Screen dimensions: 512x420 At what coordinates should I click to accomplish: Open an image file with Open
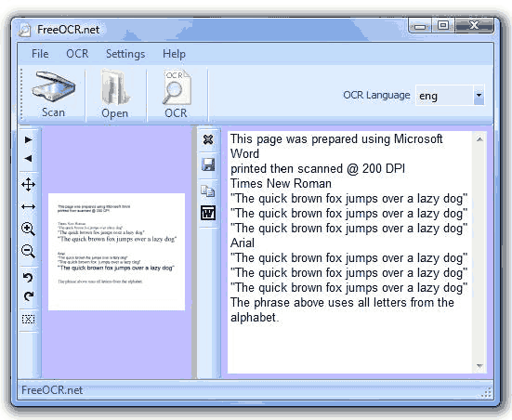pos(115,95)
